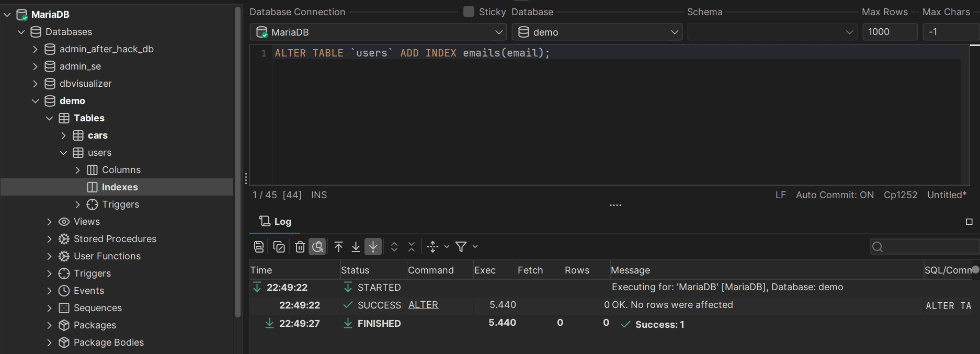Select the Indexes node icon
Screen dimensions: 980x354
point(92,187)
